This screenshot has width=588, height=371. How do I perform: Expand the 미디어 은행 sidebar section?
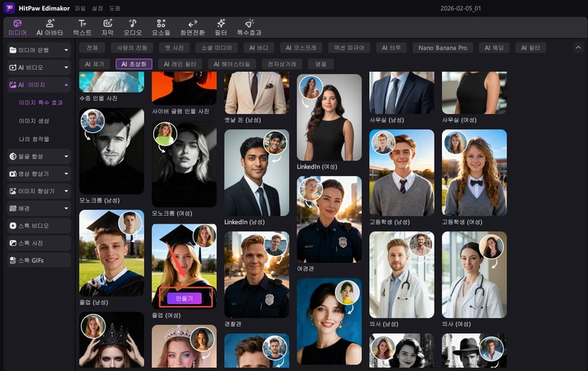coord(39,50)
